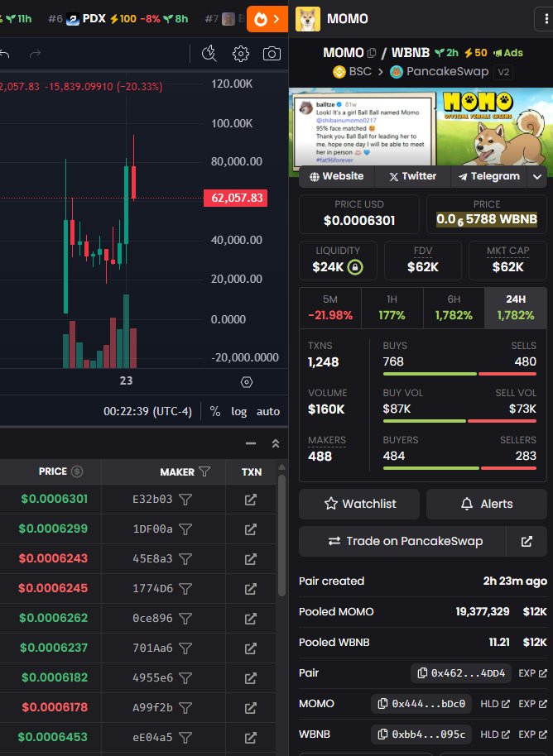The height and width of the screenshot is (756, 553).
Task: Open pair EXP explorer link
Action: [x=533, y=673]
